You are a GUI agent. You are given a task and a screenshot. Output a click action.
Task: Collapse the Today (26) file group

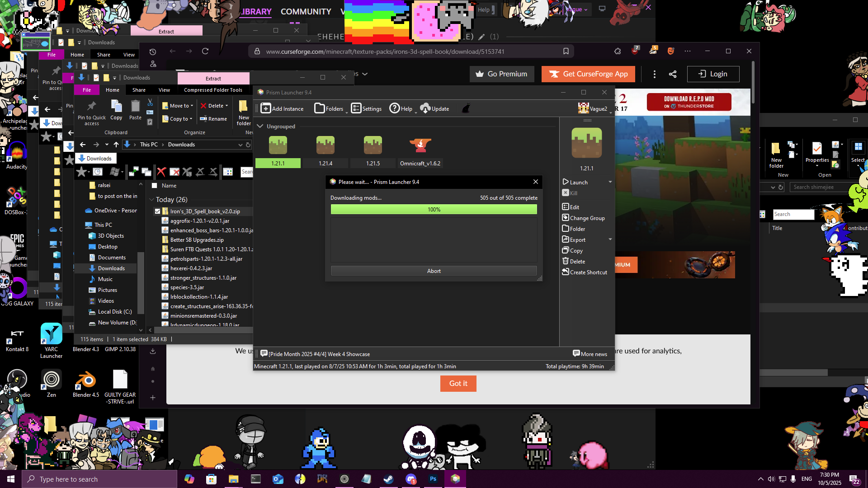[151, 200]
